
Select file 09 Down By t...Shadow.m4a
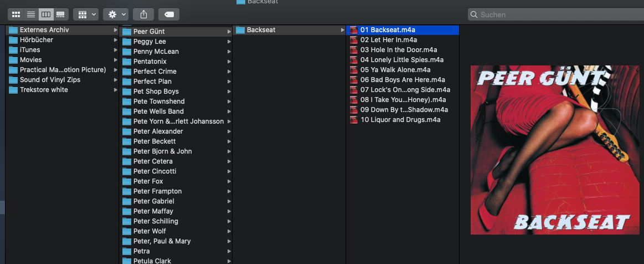coord(403,110)
